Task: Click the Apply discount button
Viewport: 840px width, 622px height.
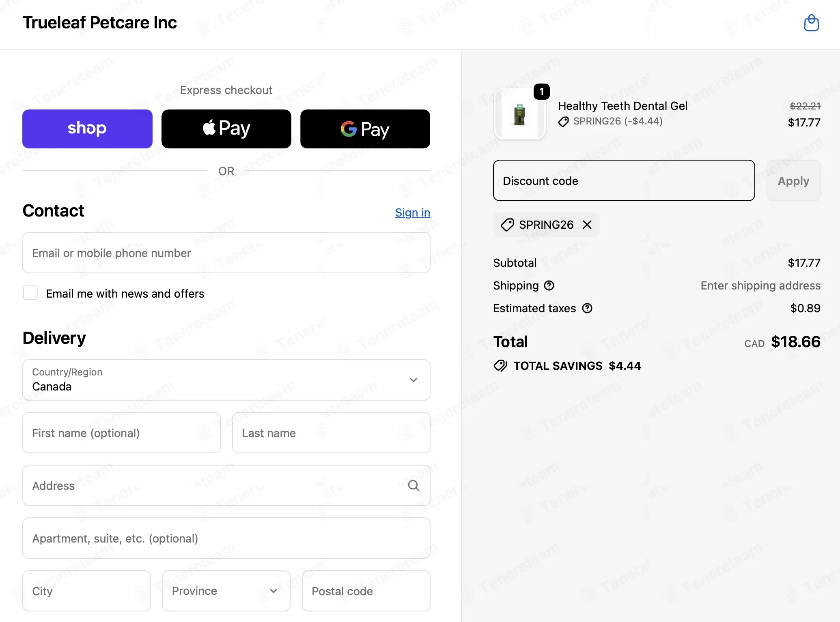Action: (793, 180)
